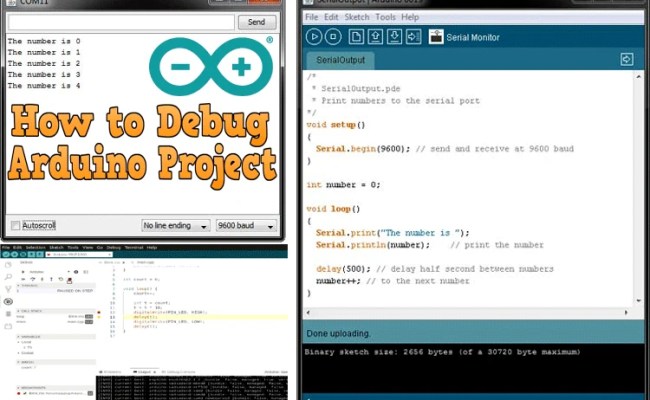Click the Upload to board icon
The image size is (650, 400).
coord(413,37)
